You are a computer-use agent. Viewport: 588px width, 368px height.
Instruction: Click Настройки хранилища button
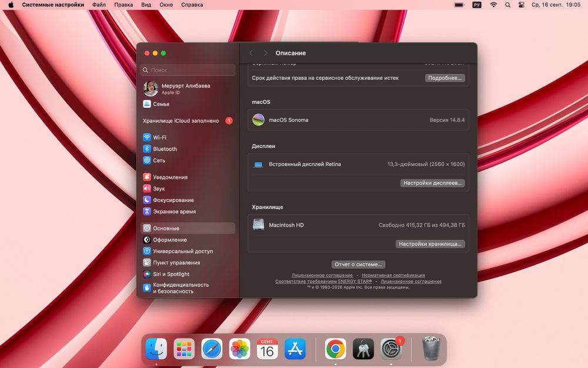point(430,244)
